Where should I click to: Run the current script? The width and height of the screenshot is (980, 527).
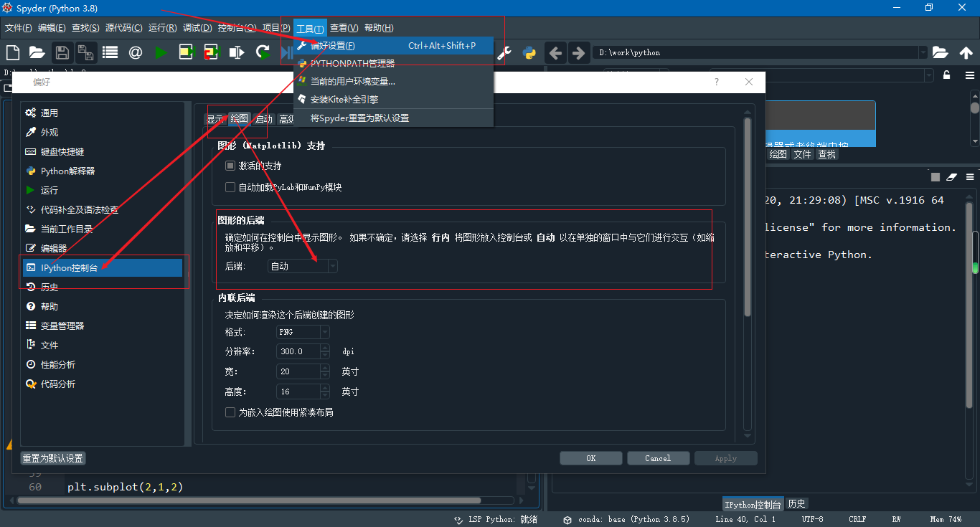point(161,52)
